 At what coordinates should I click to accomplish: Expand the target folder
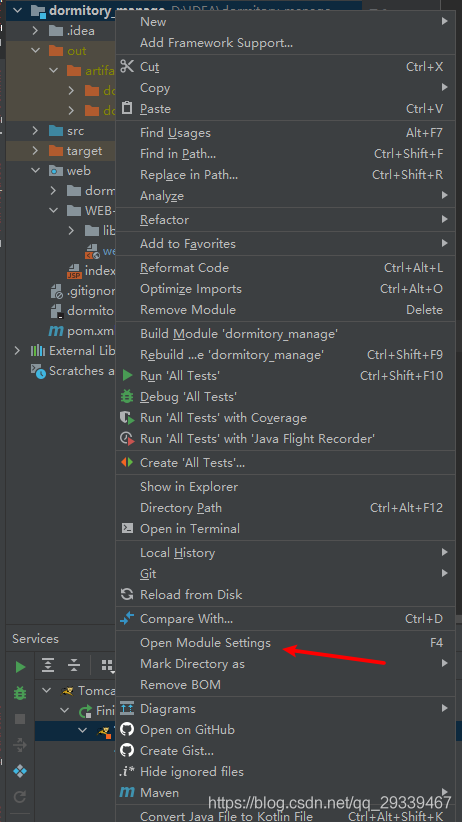pyautogui.click(x=35, y=151)
